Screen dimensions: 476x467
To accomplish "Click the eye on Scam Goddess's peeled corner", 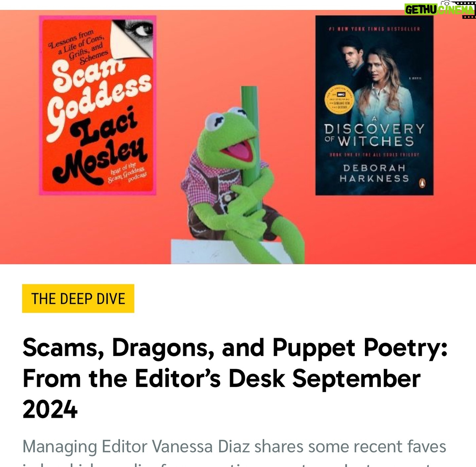I will coord(142,31).
